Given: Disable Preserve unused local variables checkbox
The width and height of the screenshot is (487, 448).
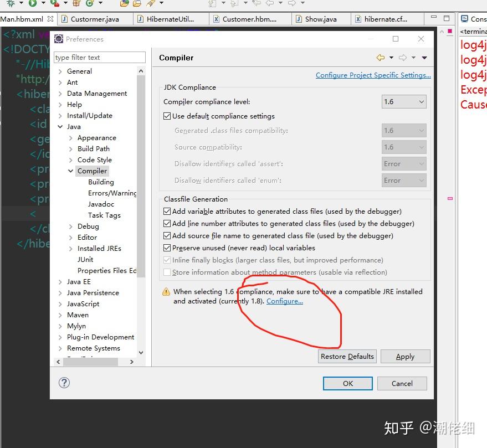Looking at the screenshot, I should point(167,248).
